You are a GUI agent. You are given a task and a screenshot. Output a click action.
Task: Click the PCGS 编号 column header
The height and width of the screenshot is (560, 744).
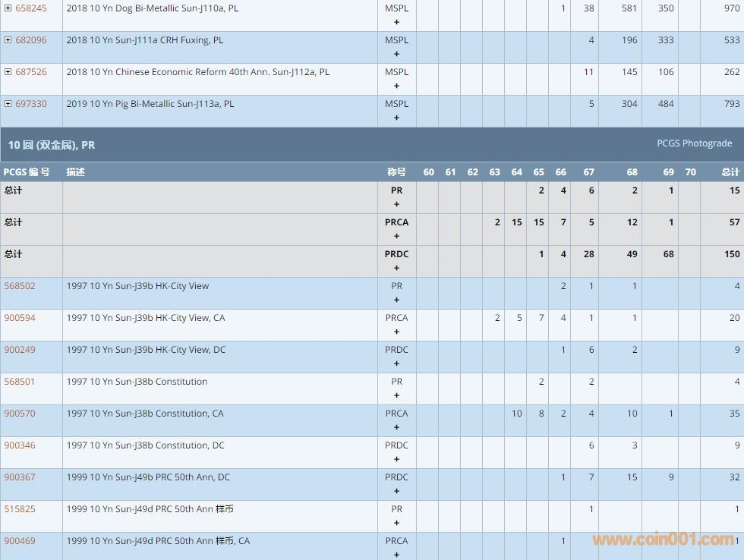[x=27, y=172]
